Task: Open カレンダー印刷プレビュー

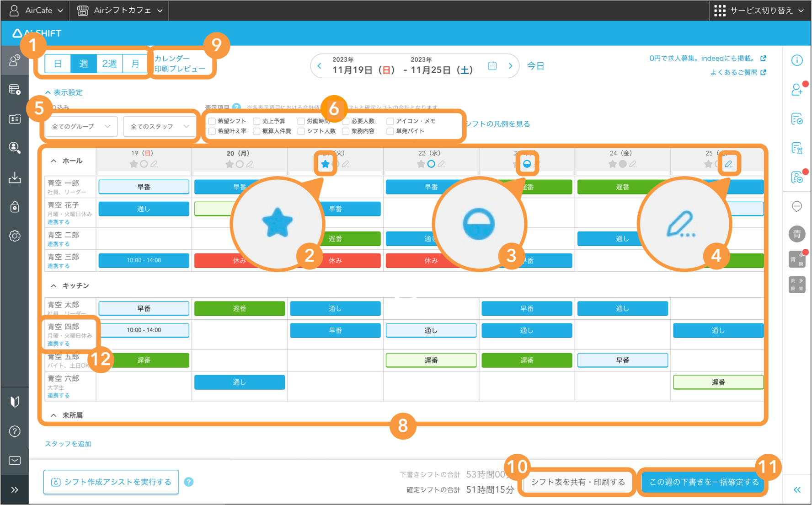Action: pyautogui.click(x=180, y=64)
